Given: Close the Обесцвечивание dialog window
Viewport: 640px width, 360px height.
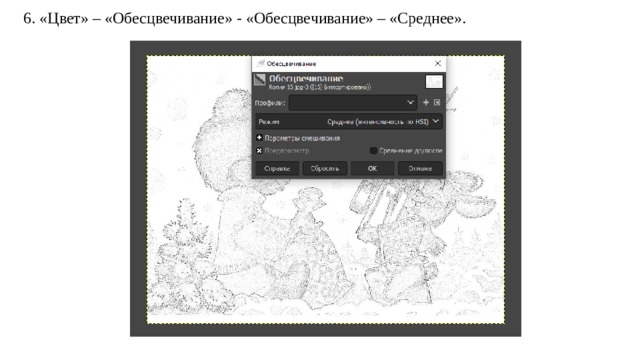Looking at the screenshot, I should coord(438,63).
